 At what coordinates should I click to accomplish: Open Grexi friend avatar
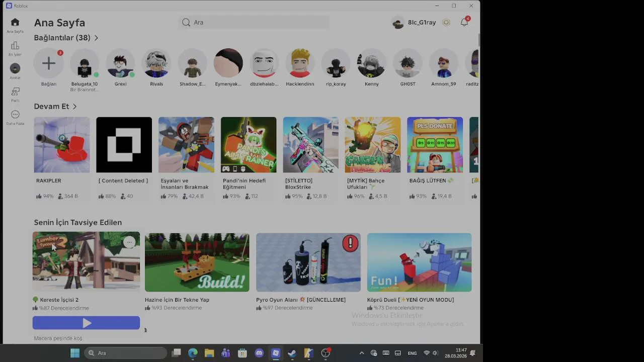pos(120,63)
